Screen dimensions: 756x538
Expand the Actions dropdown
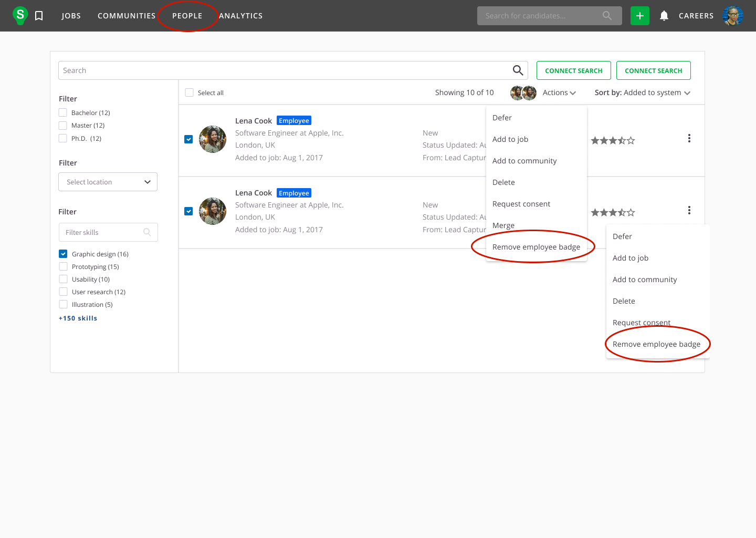pos(559,92)
